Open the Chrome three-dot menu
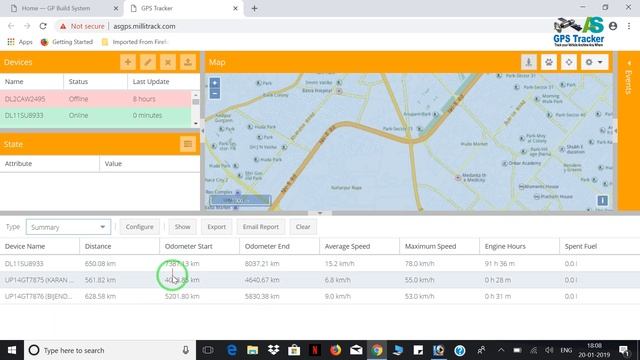 click(x=629, y=26)
